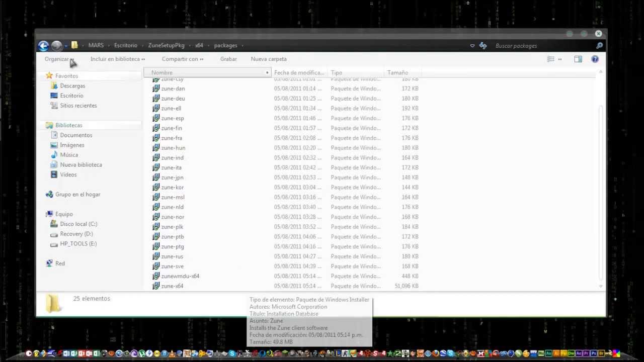Viewport: 644px width, 362px height.
Task: Go back with the Explorer back arrow
Action: tap(43, 46)
